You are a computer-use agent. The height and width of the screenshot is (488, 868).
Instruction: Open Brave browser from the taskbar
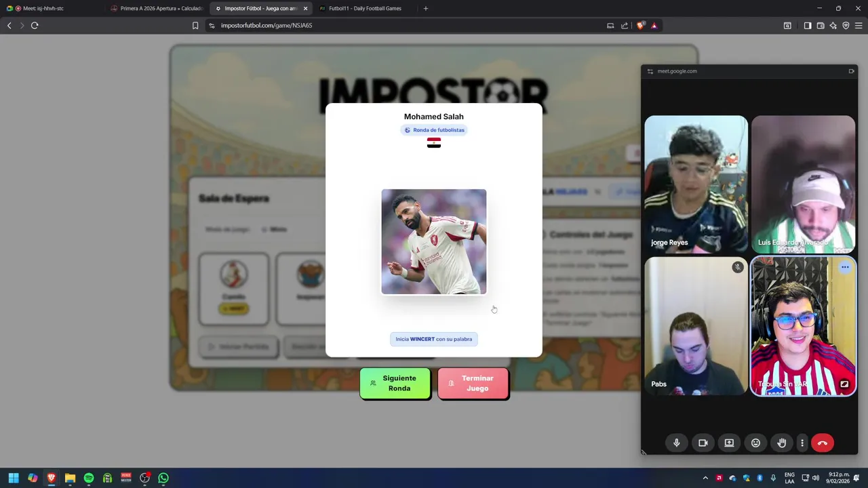click(x=51, y=478)
